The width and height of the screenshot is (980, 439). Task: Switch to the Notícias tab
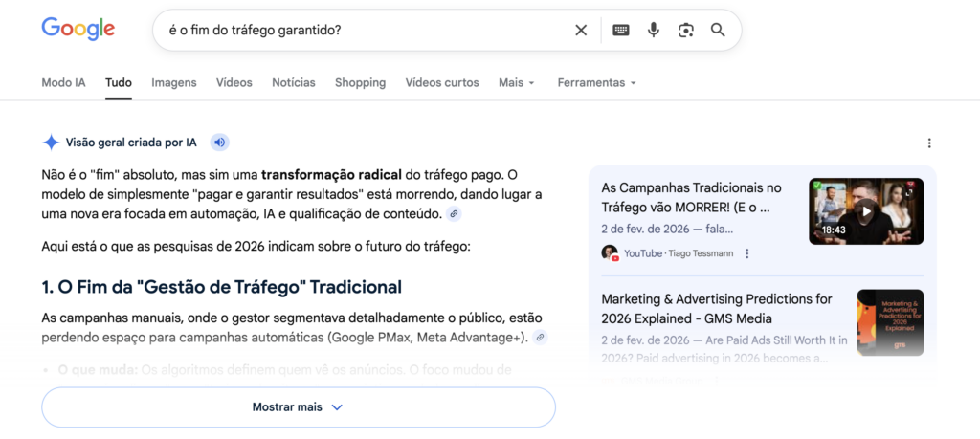point(293,83)
